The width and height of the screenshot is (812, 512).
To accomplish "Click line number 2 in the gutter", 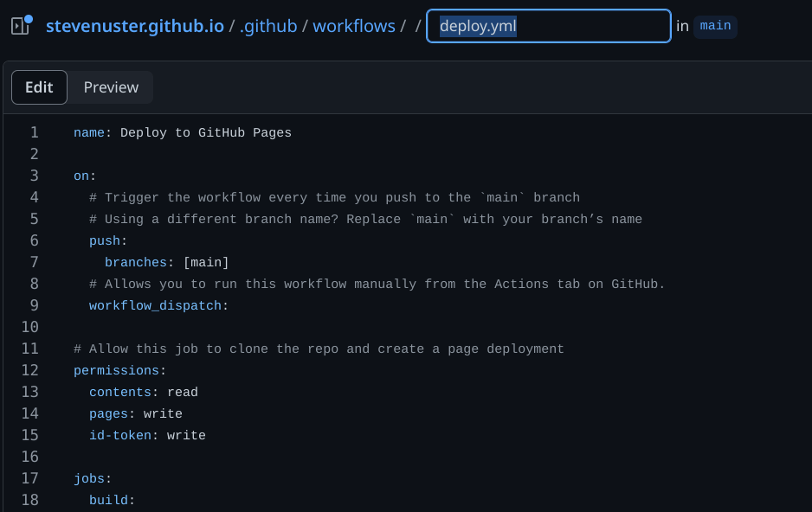I will tap(34, 155).
